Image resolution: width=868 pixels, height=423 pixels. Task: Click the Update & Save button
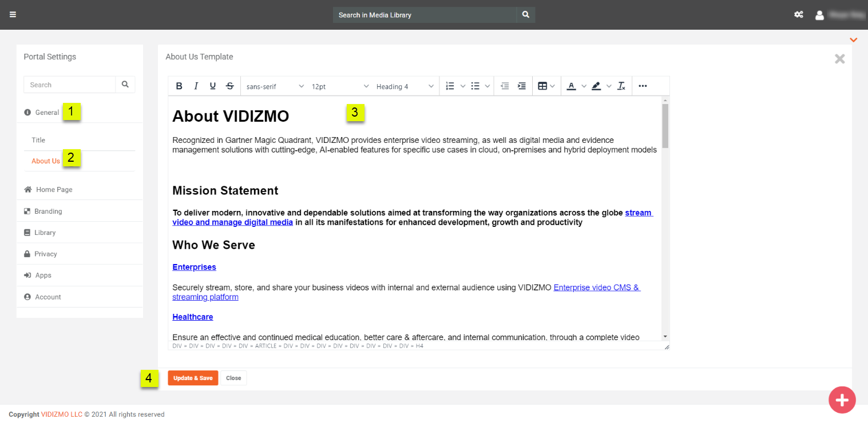tap(193, 378)
